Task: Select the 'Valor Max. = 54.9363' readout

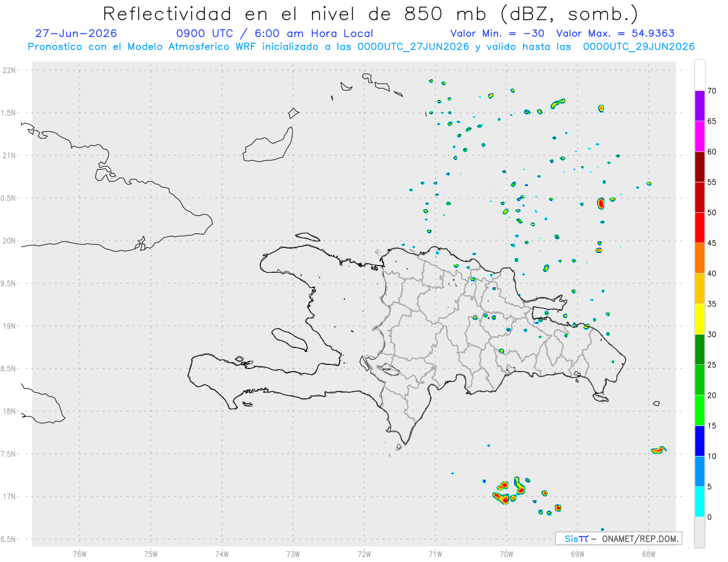Action: pos(615,33)
